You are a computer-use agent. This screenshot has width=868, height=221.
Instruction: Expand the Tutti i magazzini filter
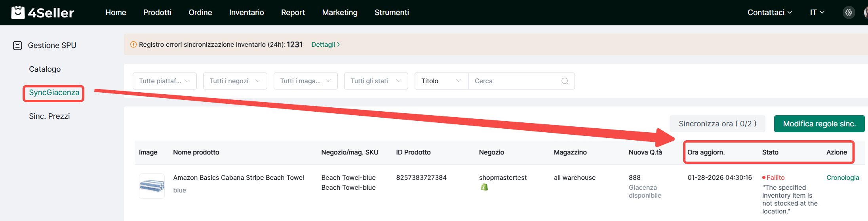[305, 81]
